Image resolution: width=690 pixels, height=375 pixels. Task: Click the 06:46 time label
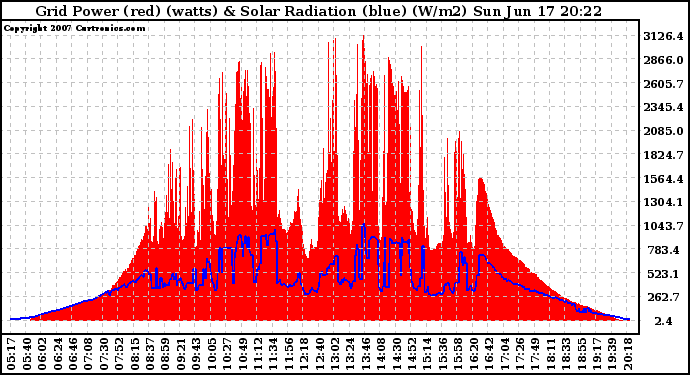[72, 354]
